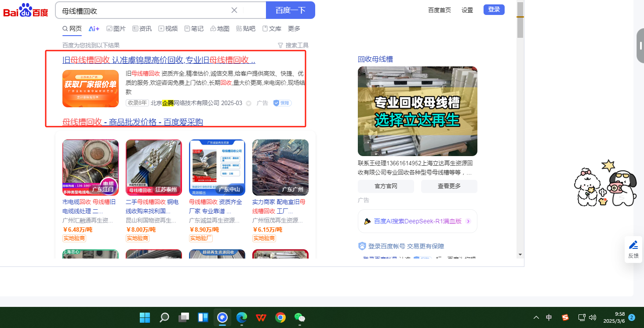
Task: Click the 官方官网 button
Action: [386, 186]
